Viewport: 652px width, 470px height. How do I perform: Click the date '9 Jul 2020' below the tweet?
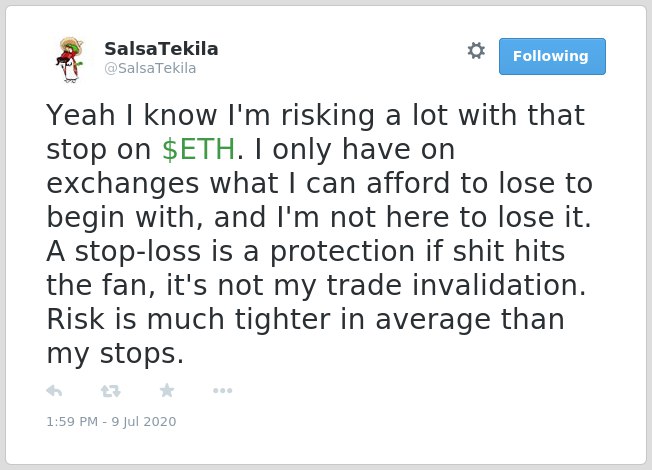click(x=144, y=421)
